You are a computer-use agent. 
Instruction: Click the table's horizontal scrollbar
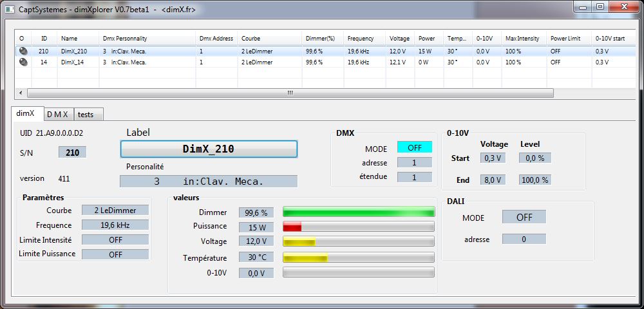pos(290,93)
